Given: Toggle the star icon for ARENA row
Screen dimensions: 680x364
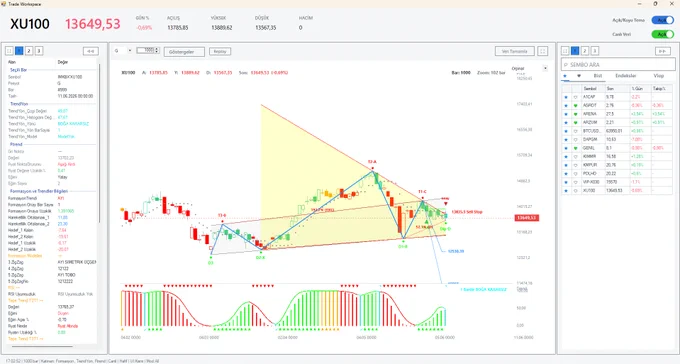Looking at the screenshot, I should 566,114.
